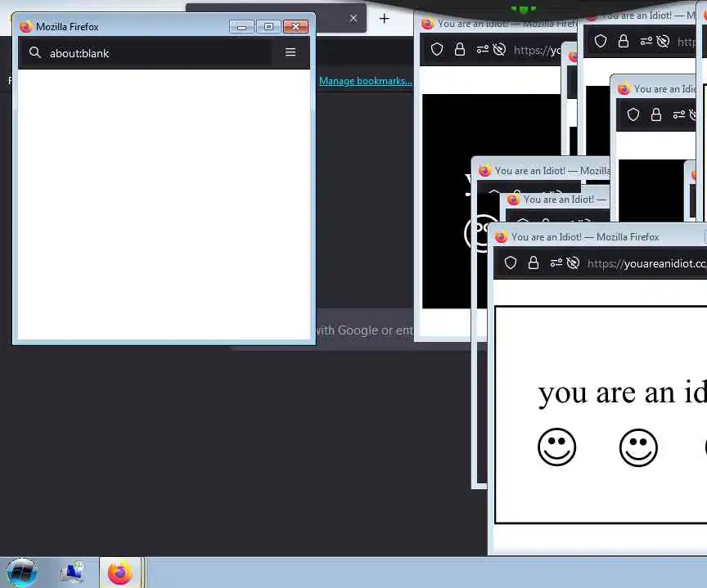
Task: Click the 'you are an id' heading text
Action: (x=622, y=393)
